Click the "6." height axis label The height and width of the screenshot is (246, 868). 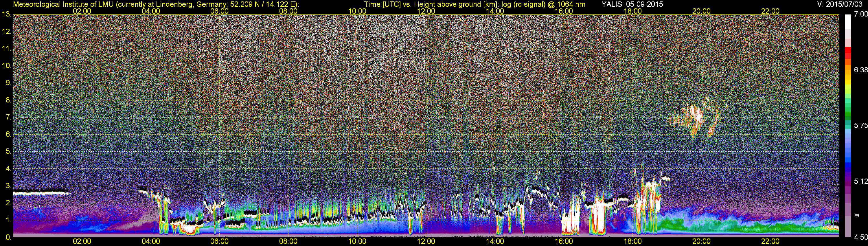(8, 135)
